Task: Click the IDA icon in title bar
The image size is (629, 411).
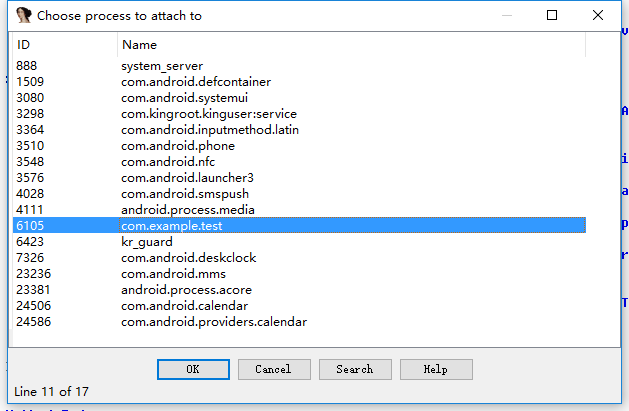Action: [23, 16]
